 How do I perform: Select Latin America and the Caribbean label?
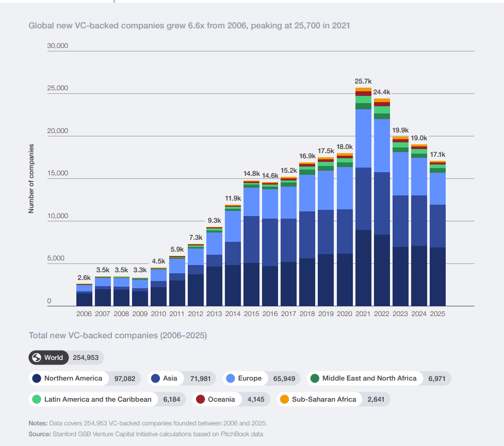[x=97, y=399]
